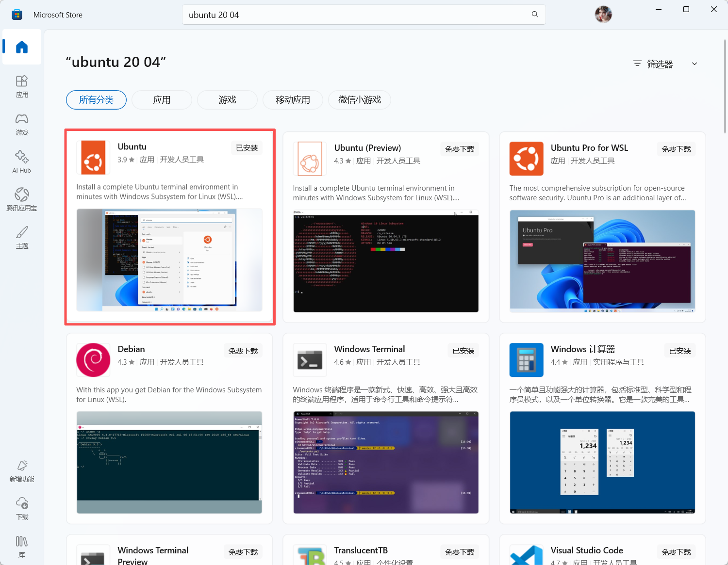This screenshot has height=565, width=728.
Task: Click the Debian swirl app icon
Action: point(93,360)
